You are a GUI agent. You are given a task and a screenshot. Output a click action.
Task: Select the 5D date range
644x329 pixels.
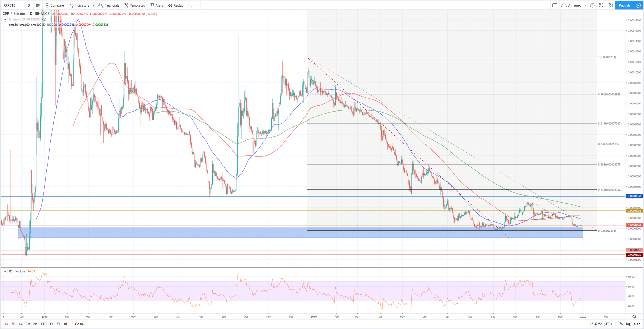pos(13,324)
